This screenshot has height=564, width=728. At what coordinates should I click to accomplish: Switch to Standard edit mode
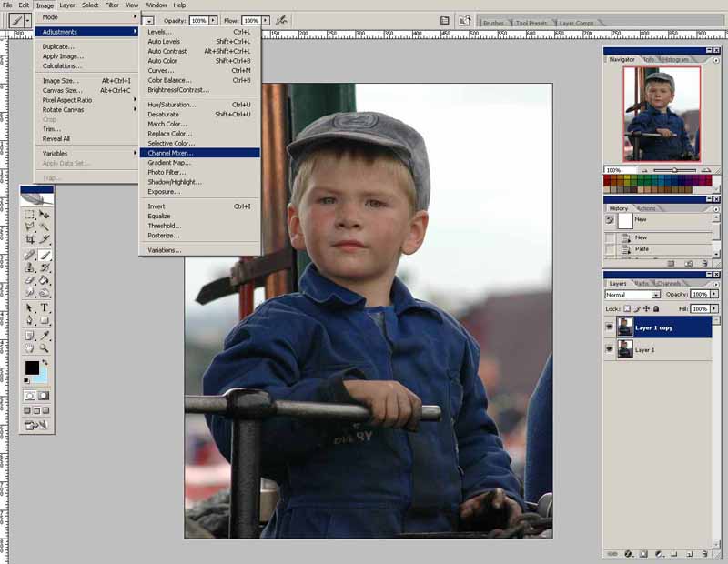30,396
